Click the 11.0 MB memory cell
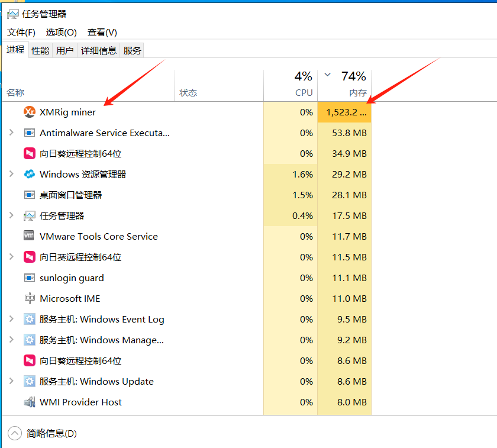Viewport: 497px width, 448px height. pyautogui.click(x=344, y=299)
